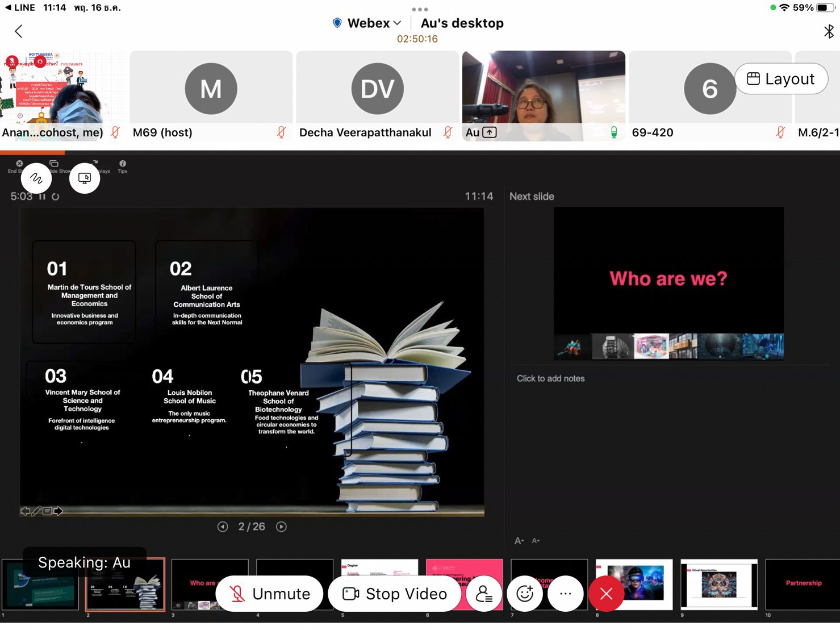This screenshot has width=840, height=630.
Task: Click the on-slide left arrow control
Action: (x=25, y=511)
